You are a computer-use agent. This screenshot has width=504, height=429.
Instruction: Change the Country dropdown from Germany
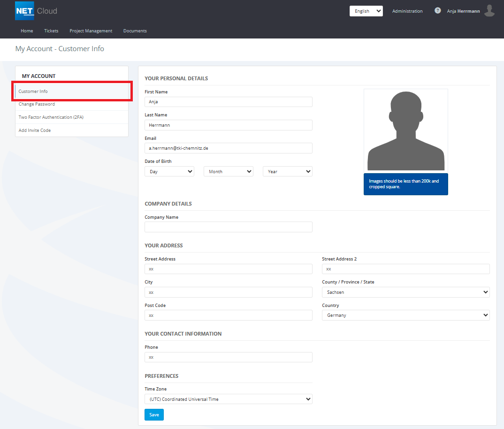click(x=405, y=315)
